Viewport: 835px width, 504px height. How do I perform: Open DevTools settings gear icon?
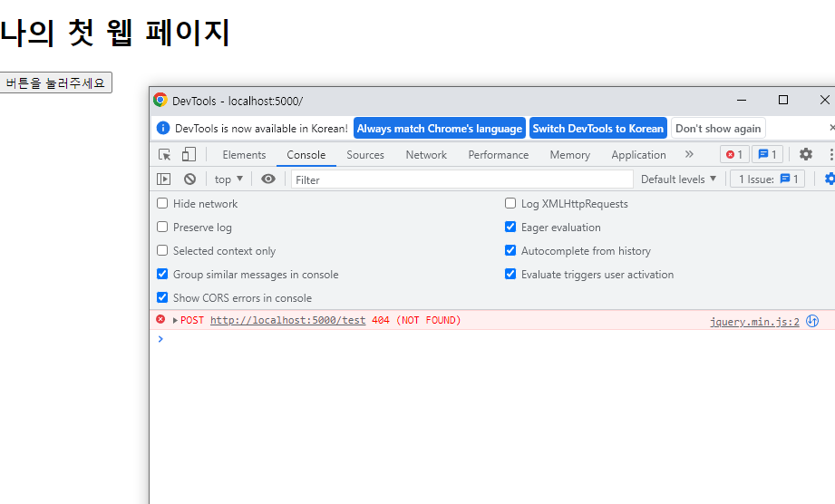806,154
